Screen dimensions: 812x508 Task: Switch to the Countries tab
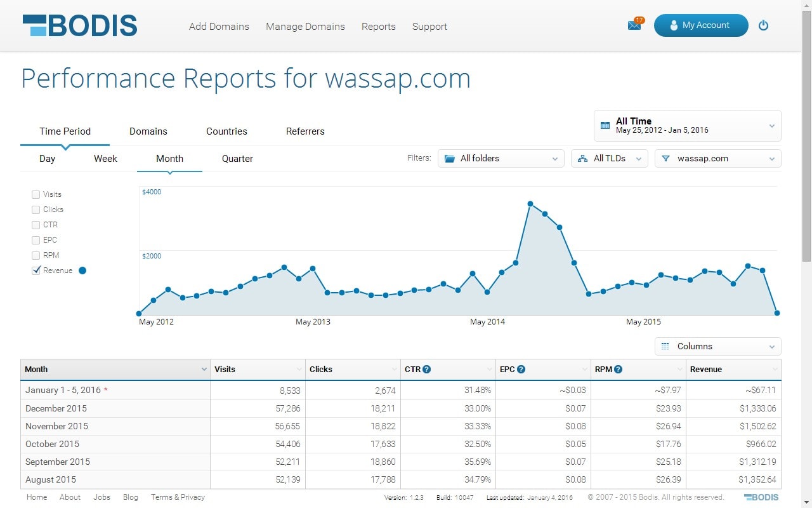[226, 131]
